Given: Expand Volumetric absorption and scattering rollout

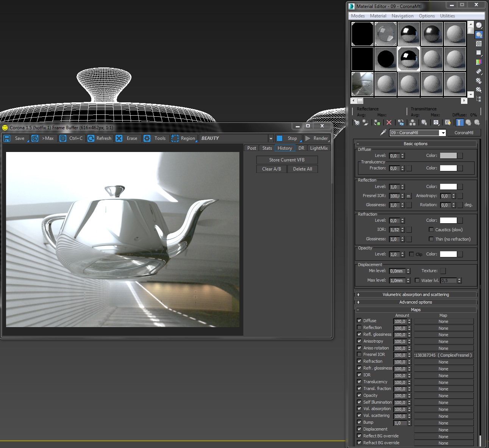Looking at the screenshot, I should pos(416,294).
